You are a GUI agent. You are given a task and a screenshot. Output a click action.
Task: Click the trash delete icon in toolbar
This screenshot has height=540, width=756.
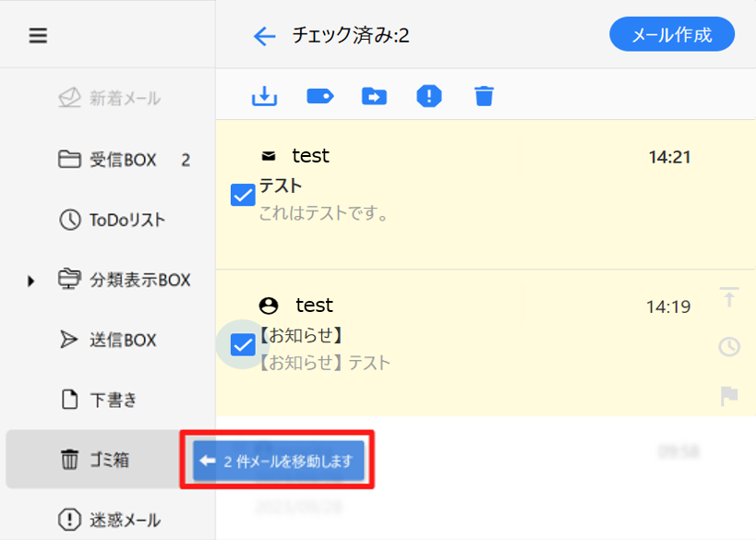point(484,96)
